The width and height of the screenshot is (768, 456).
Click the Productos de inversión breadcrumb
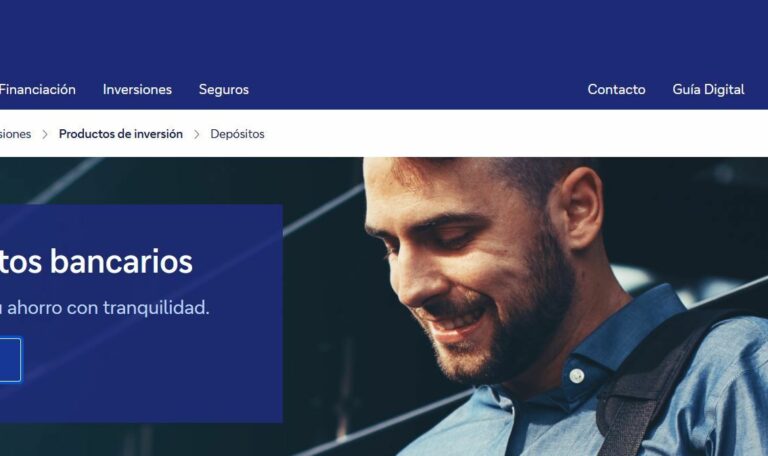tap(120, 134)
